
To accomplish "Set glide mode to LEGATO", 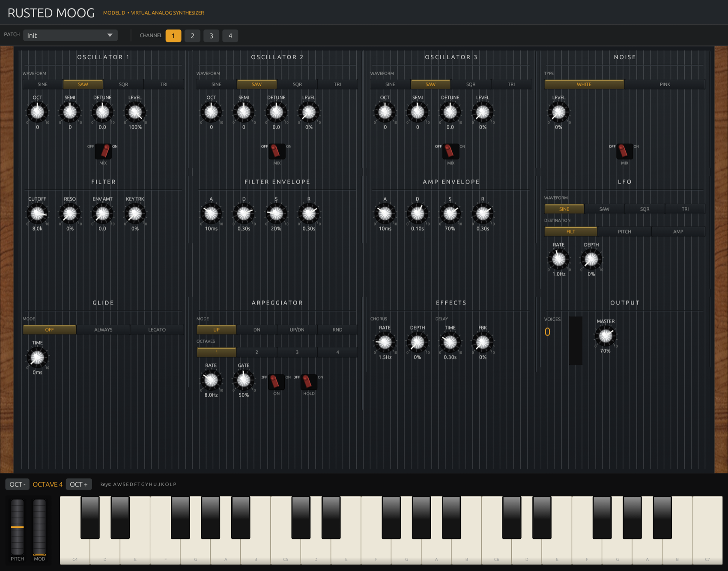I will pyautogui.click(x=157, y=330).
